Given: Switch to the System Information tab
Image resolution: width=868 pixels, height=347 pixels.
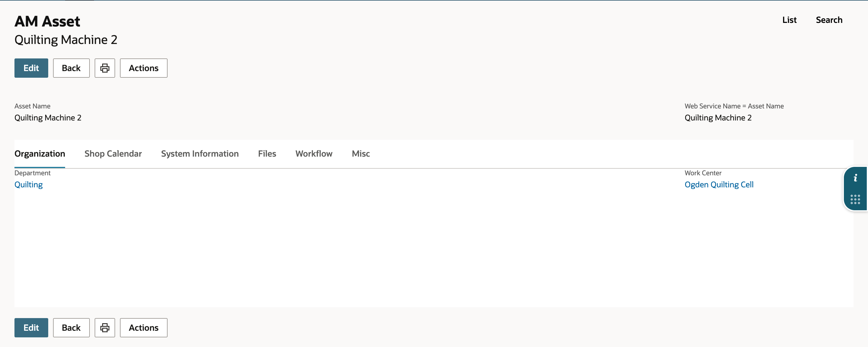Looking at the screenshot, I should (x=200, y=154).
